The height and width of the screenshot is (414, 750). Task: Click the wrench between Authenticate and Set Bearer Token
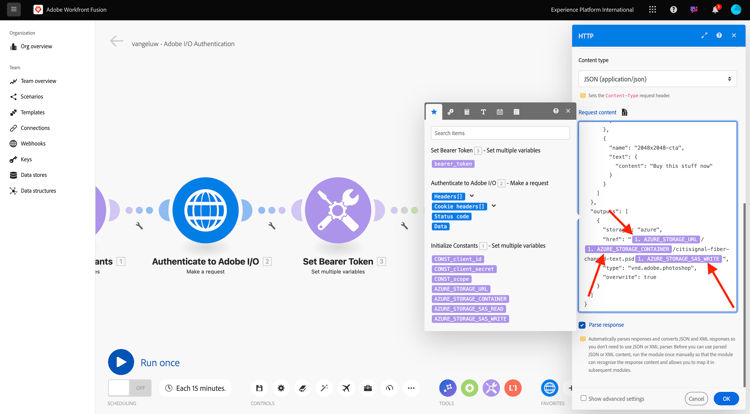[x=272, y=226]
